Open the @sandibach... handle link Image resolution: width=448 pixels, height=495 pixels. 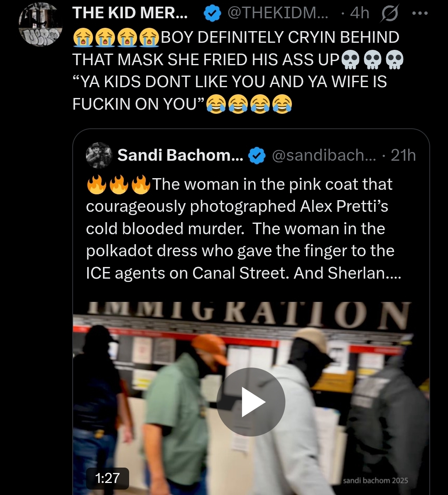point(324,155)
